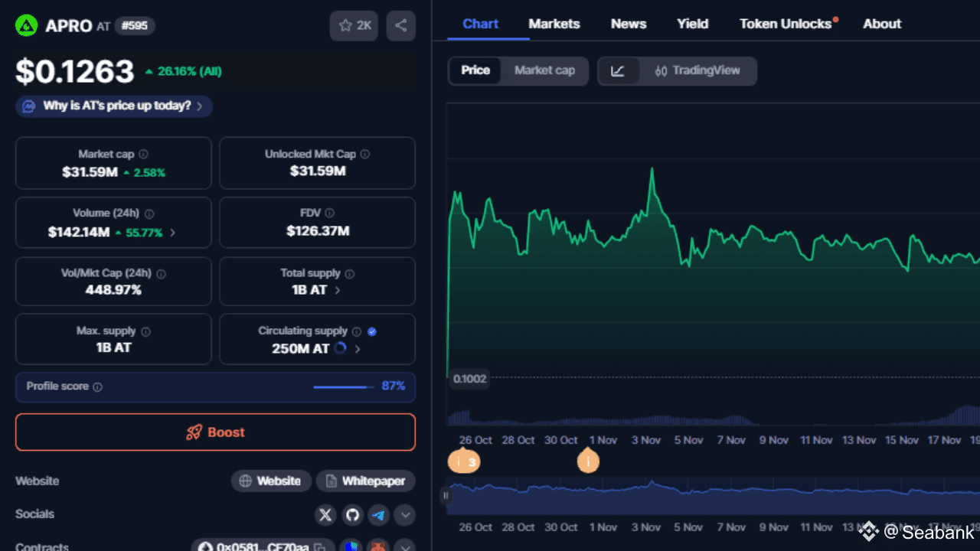Click the FDV info icon

point(329,214)
